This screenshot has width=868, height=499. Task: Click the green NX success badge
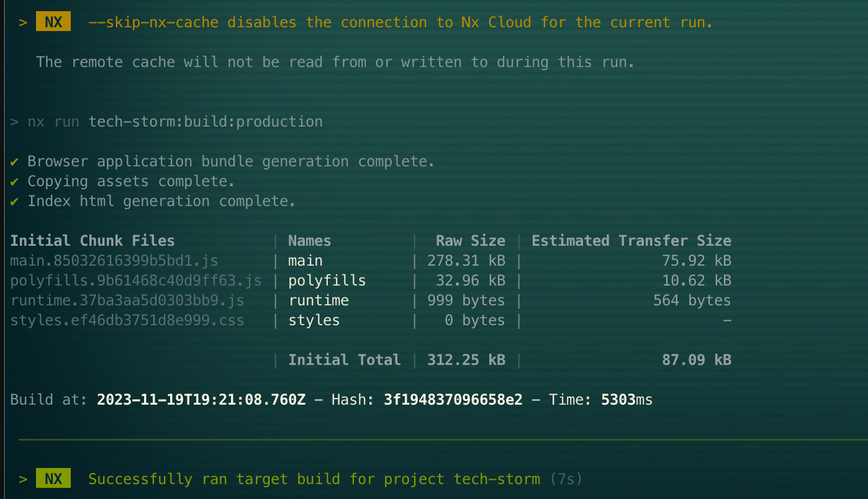point(53,479)
